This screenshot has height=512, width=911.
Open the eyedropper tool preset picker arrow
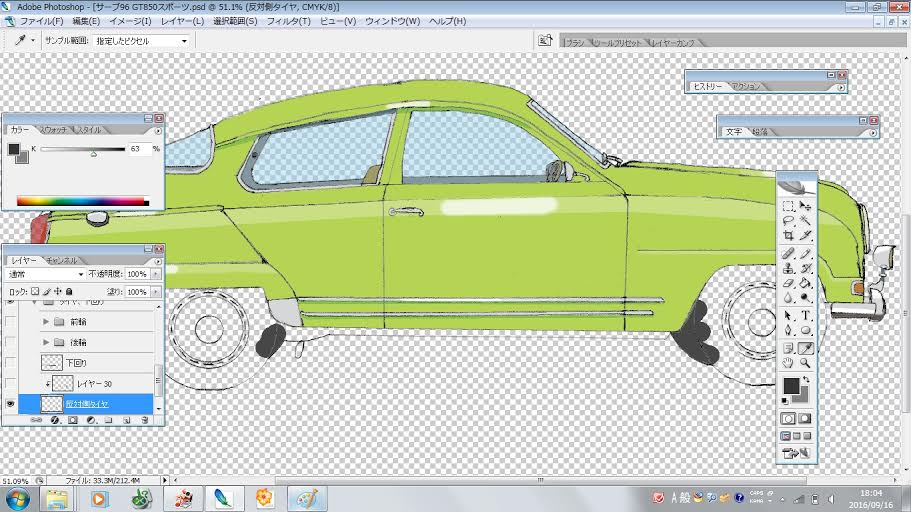[x=33, y=41]
